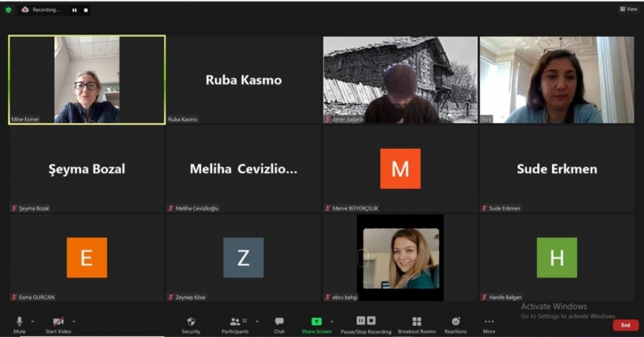Image resolution: width=644 pixels, height=337 pixels.
Task: Click the green encryption shield icon
Action: [8, 10]
